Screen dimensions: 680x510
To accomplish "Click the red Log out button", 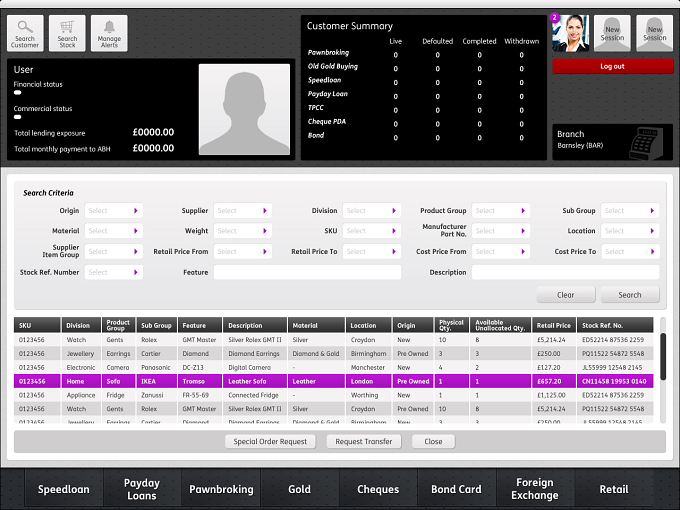I will tap(612, 66).
